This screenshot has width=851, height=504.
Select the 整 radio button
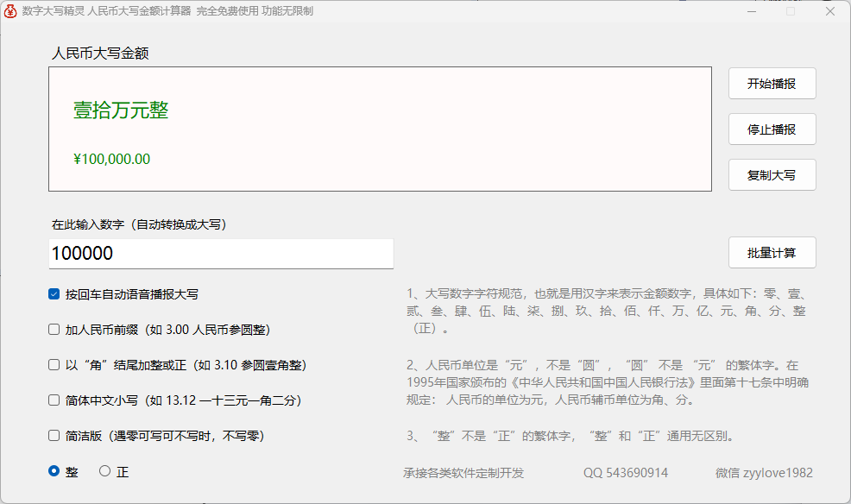54,471
